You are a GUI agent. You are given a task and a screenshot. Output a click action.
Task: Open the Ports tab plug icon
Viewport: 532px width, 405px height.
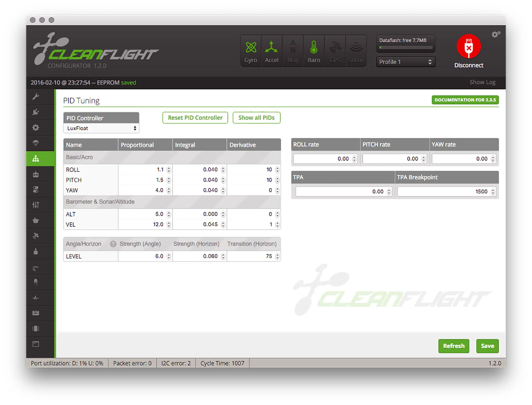click(36, 112)
